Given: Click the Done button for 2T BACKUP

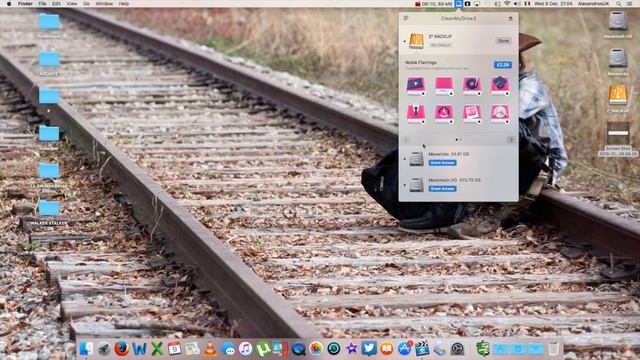Looking at the screenshot, I should (x=503, y=41).
